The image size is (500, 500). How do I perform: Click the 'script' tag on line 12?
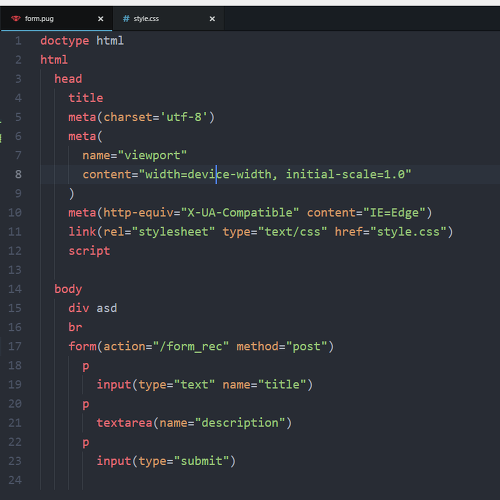click(89, 251)
